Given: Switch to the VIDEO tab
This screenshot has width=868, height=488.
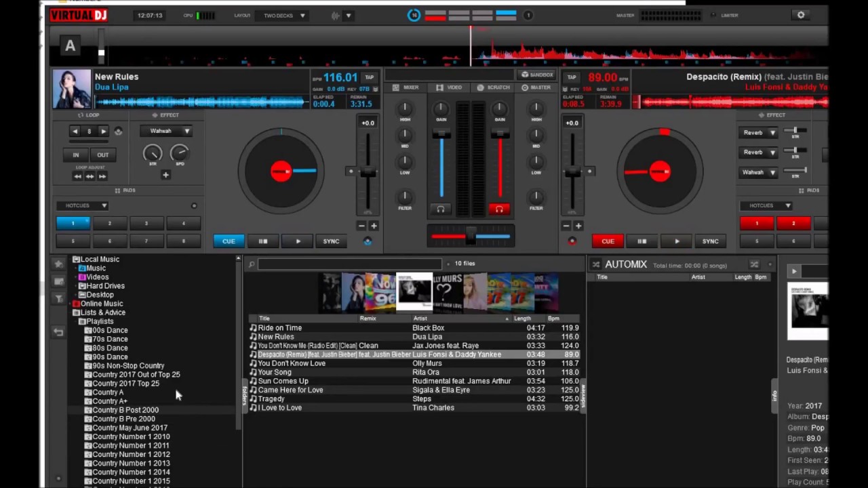Looking at the screenshot, I should 449,87.
